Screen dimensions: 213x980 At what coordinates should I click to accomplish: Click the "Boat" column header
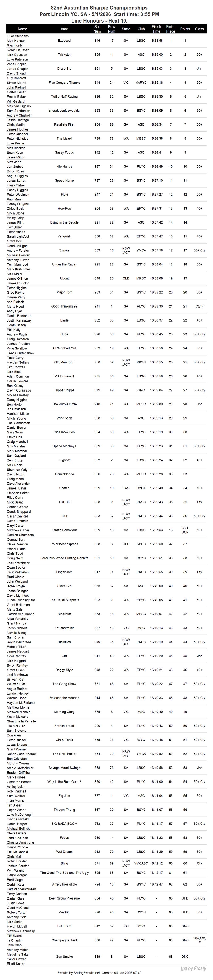[x=64, y=29]
